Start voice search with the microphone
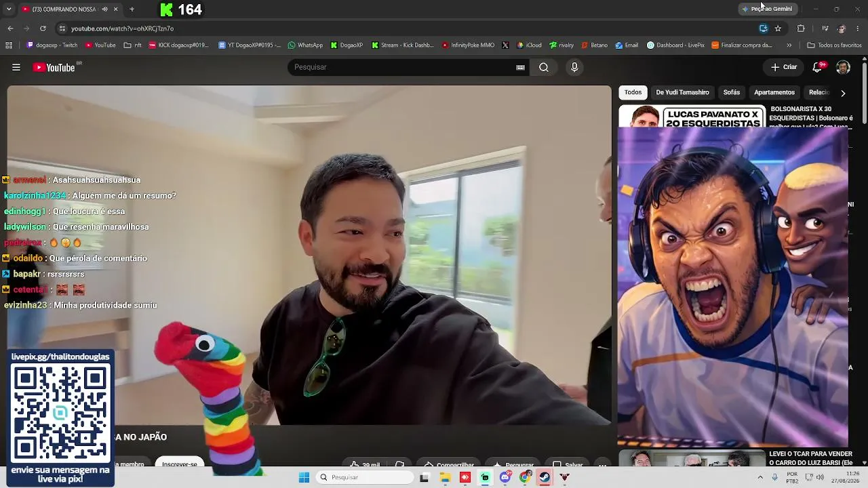868x488 pixels. click(574, 67)
